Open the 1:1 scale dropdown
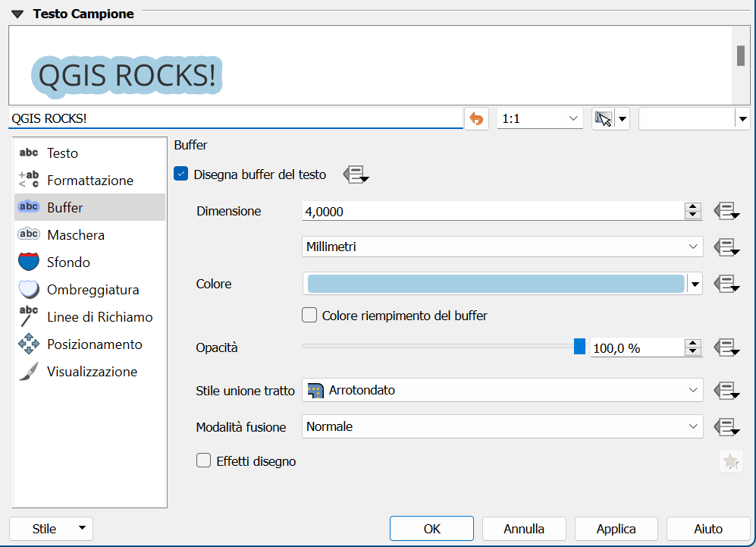 tap(540, 118)
